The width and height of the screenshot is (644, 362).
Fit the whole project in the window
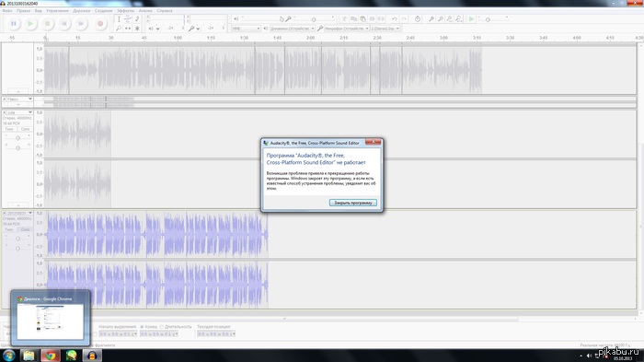[459, 19]
